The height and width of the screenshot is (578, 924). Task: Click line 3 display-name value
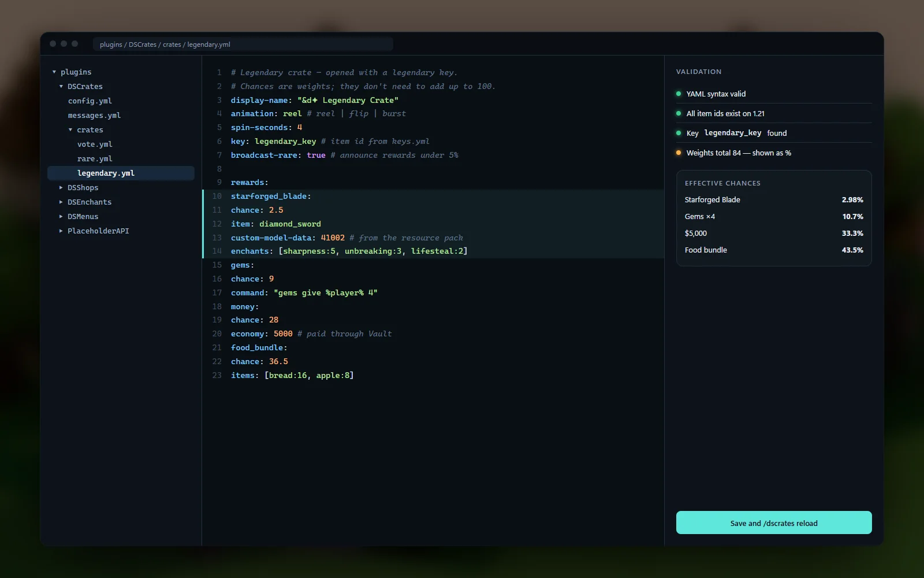pos(348,101)
